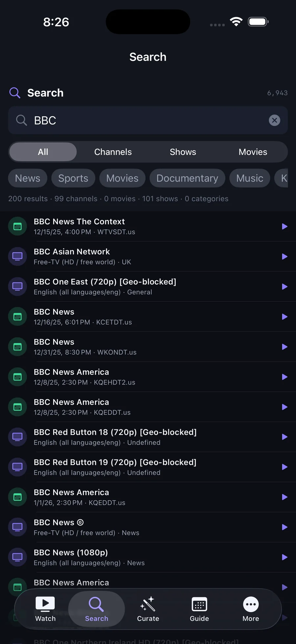Play BBC Red Button 19
296x644 pixels.
pyautogui.click(x=285, y=467)
